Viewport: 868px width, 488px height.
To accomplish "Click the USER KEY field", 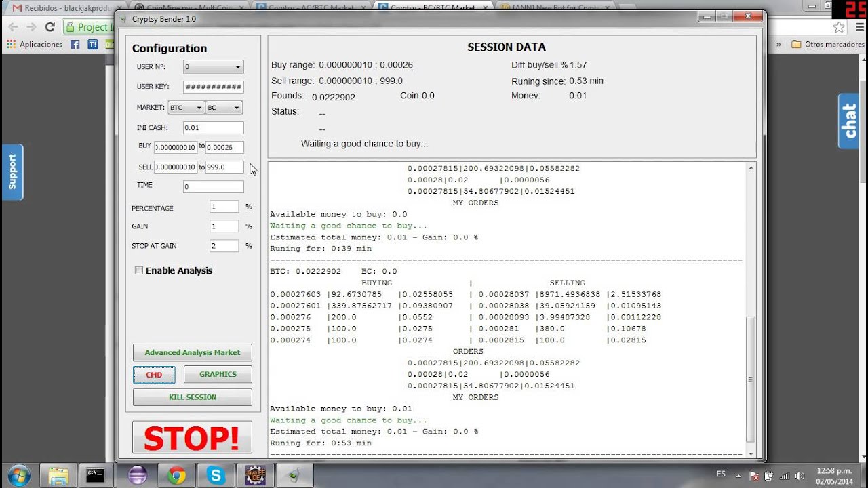I will pyautogui.click(x=213, y=87).
